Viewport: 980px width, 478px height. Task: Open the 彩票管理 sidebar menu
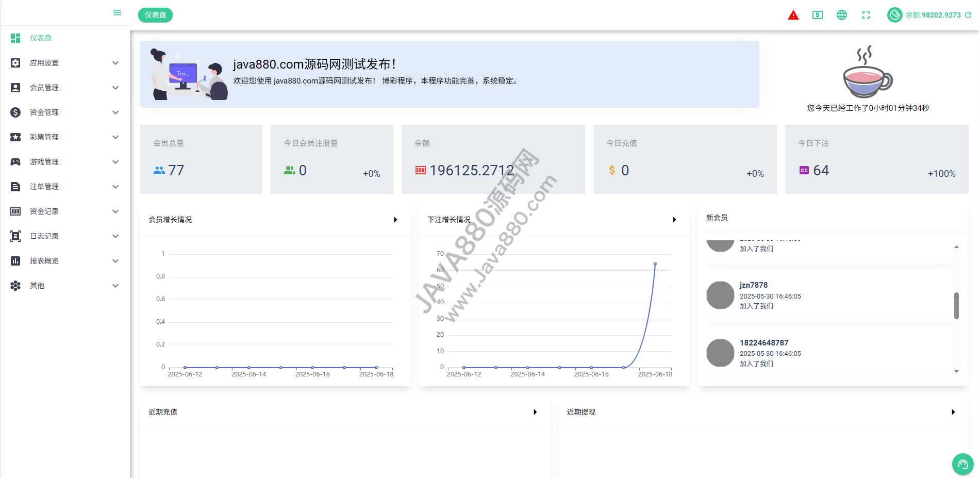(65, 137)
